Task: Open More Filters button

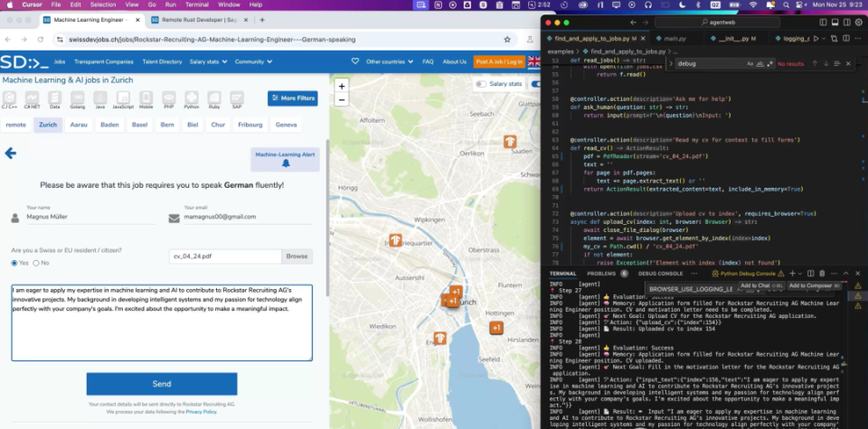Action: (292, 98)
